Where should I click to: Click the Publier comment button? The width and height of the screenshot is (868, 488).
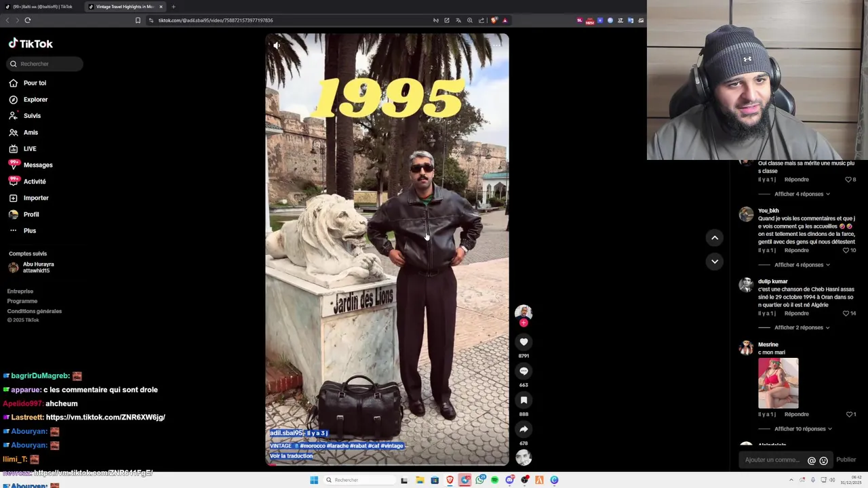tap(846, 460)
